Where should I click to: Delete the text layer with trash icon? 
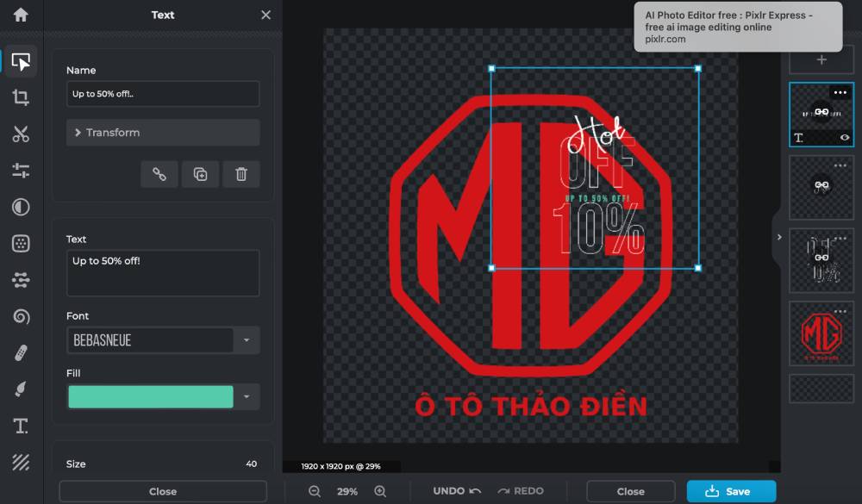pos(241,174)
